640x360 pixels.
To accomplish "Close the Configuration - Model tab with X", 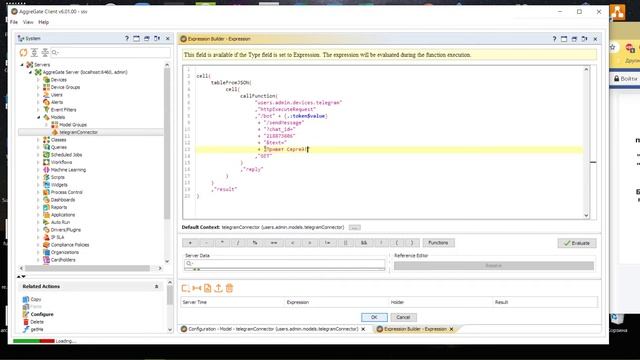I will coord(363,329).
